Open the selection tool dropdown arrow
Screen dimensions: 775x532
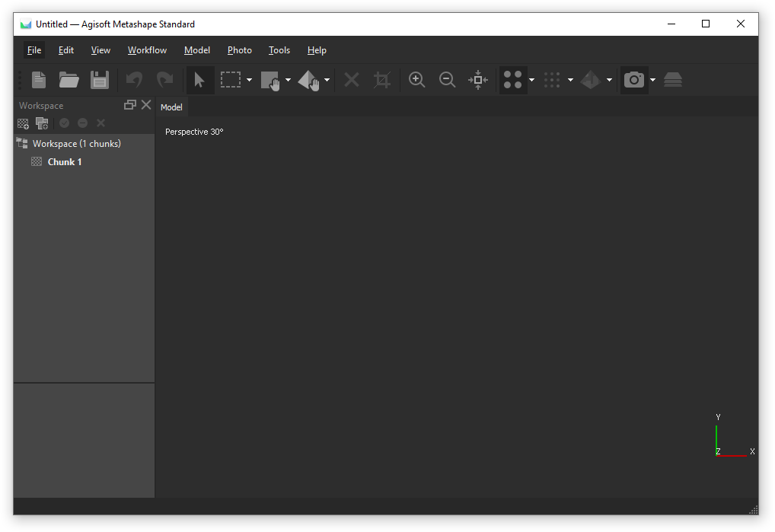pos(249,80)
